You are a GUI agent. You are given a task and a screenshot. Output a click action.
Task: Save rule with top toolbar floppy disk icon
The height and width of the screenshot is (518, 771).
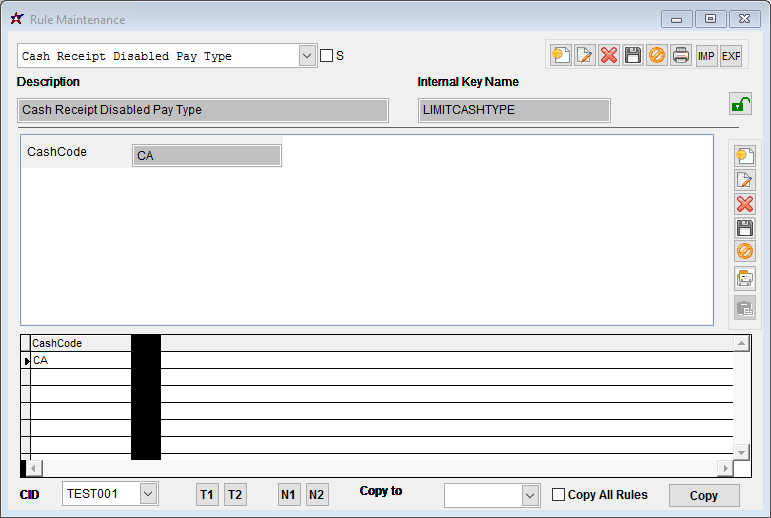click(633, 56)
